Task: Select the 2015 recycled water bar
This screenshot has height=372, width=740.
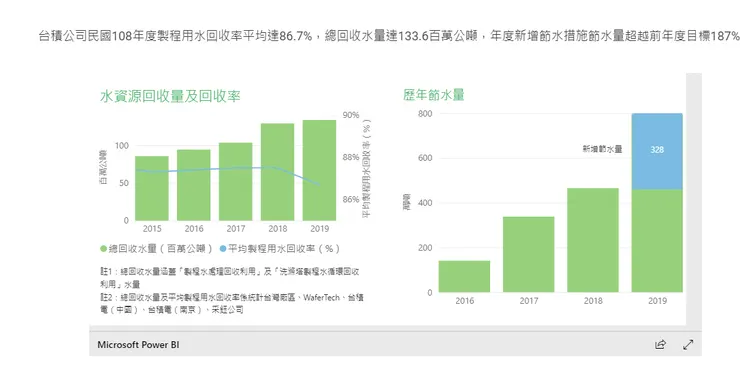Action: pyautogui.click(x=152, y=188)
